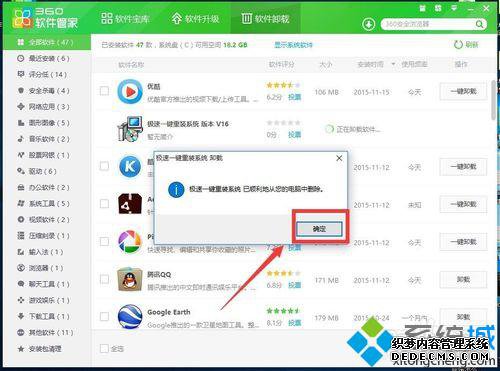Open the title bar menu dropdown icon

pos(454,8)
